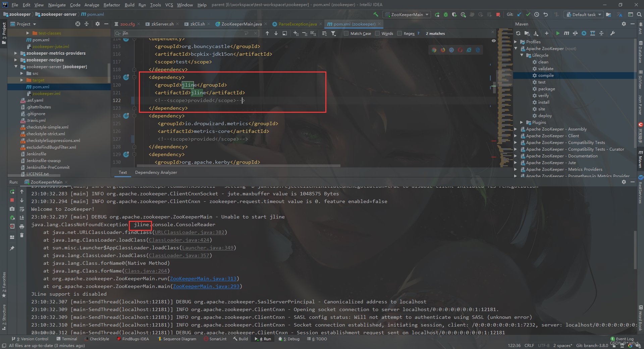The image size is (644, 349).
Task: Expand Maven Profiles node
Action: point(516,42)
